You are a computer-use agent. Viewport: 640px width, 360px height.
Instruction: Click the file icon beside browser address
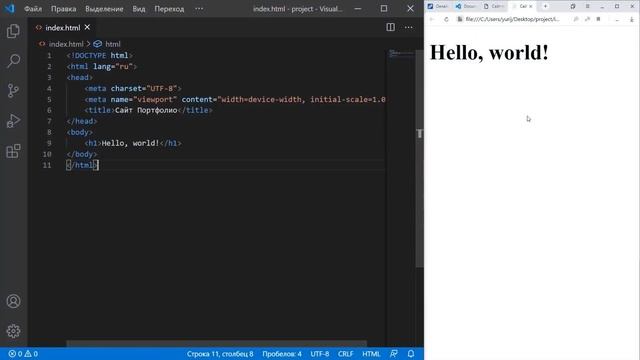(x=460, y=19)
